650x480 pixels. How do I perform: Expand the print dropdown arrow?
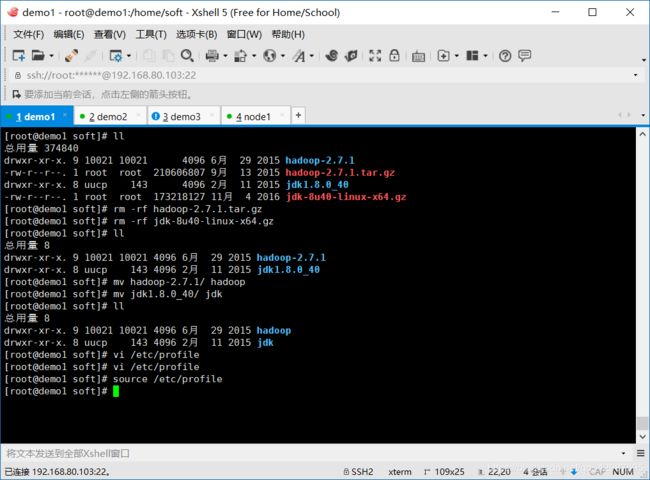click(225, 56)
